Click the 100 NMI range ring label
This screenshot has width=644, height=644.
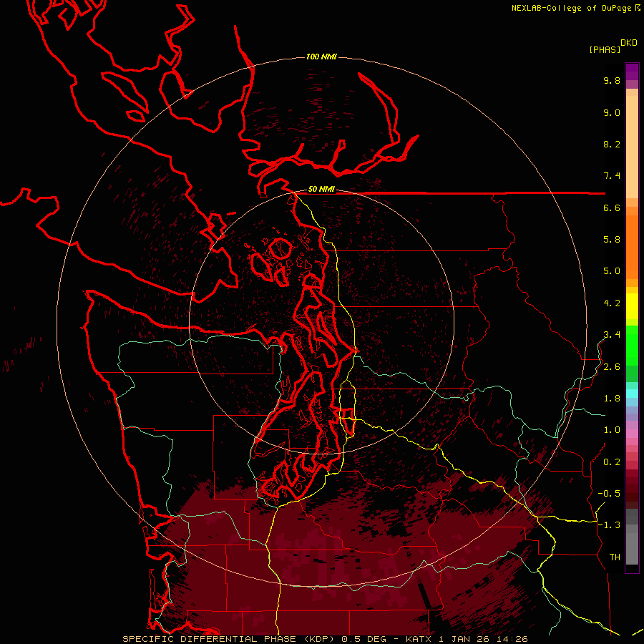(x=321, y=57)
